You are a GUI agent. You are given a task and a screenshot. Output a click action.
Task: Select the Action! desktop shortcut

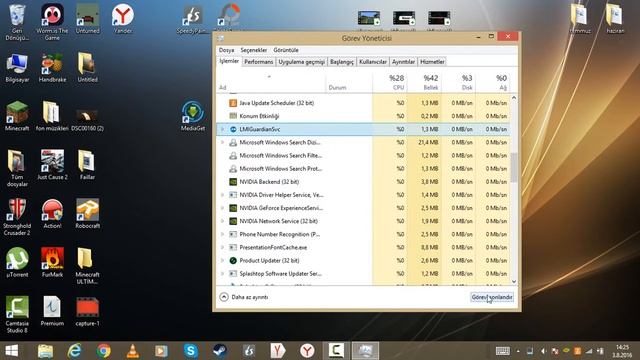point(52,213)
